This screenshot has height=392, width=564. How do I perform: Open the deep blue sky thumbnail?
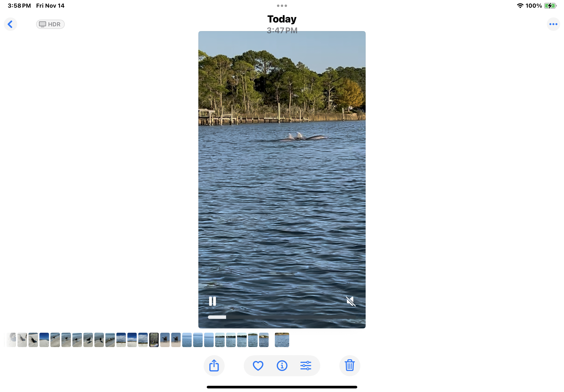pos(44,340)
